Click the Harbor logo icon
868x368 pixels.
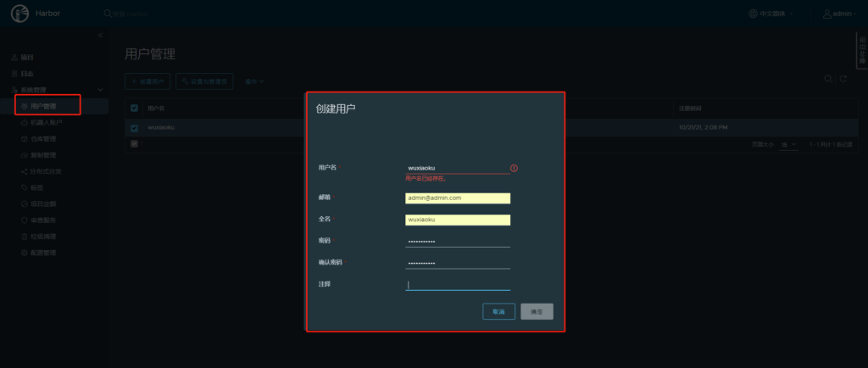coord(19,14)
